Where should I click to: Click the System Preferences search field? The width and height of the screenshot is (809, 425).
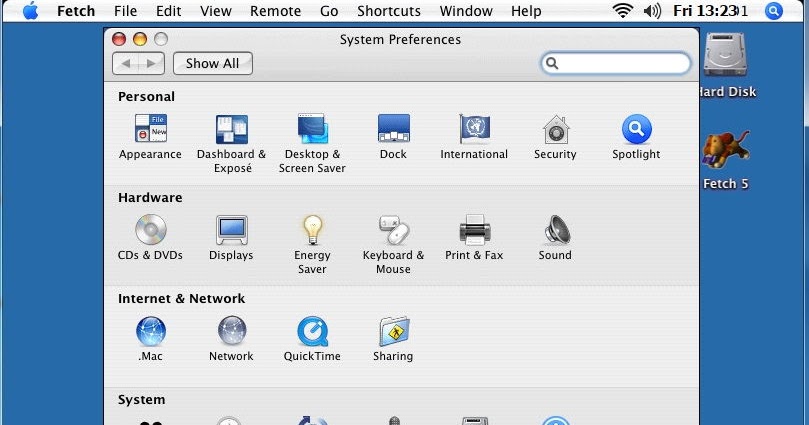(x=616, y=63)
